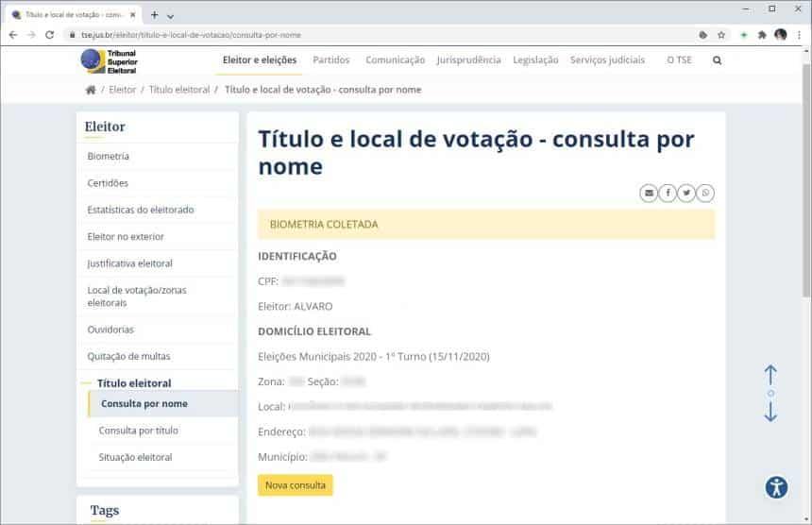Select the Título e local de votação tab
The width and height of the screenshot is (812, 525).
pos(73,14)
